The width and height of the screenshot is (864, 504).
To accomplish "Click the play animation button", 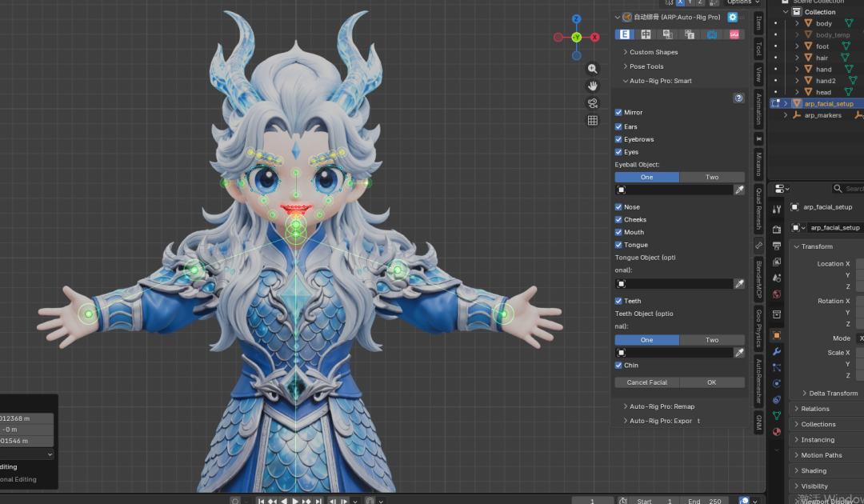I will coord(294,501).
